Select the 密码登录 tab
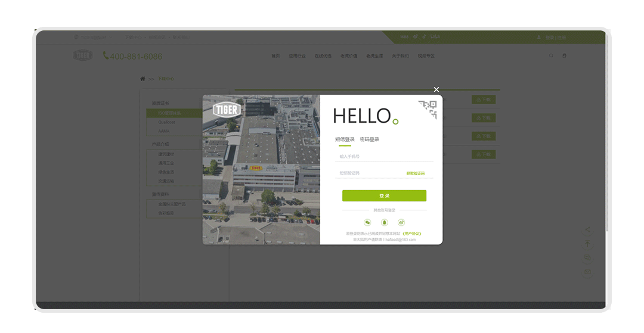The image size is (644, 333). click(x=369, y=139)
